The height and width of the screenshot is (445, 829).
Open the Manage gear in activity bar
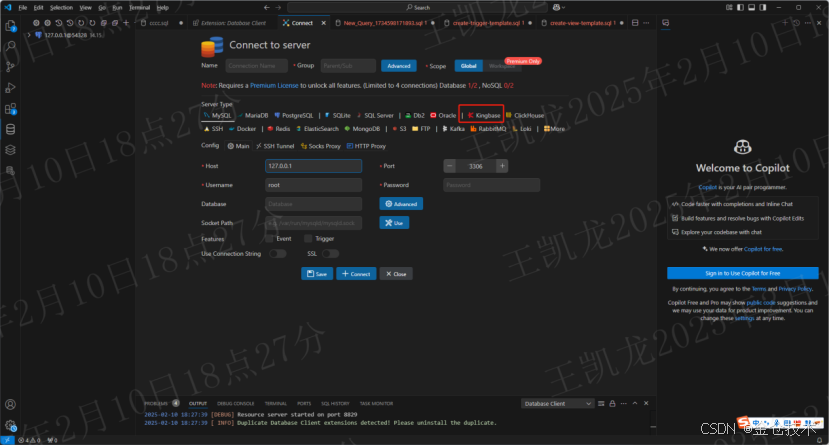point(10,425)
